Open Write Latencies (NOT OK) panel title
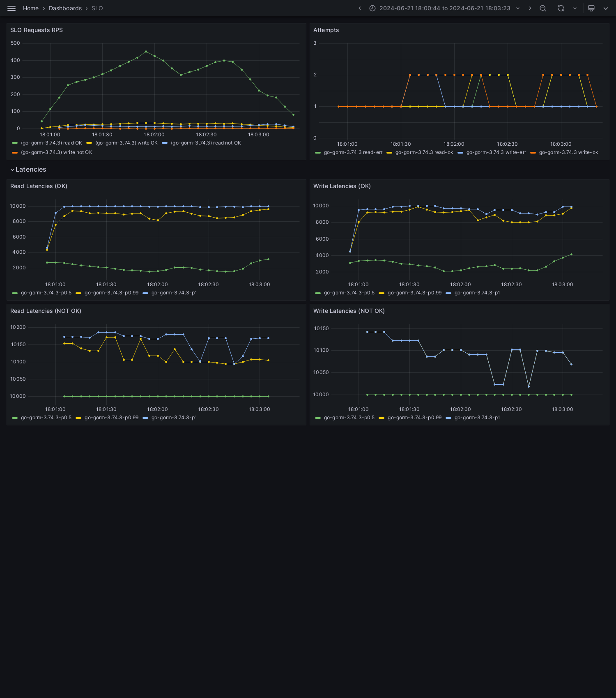 (x=349, y=311)
